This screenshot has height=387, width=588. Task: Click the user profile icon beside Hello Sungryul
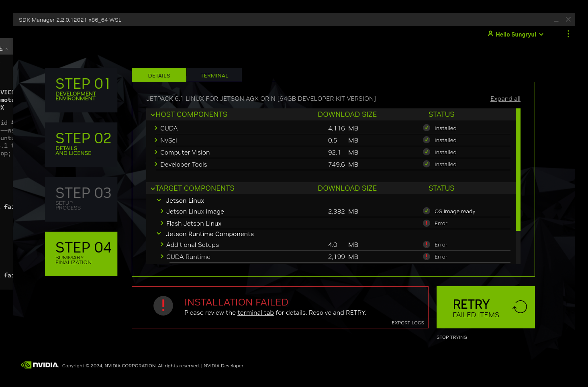coord(490,34)
